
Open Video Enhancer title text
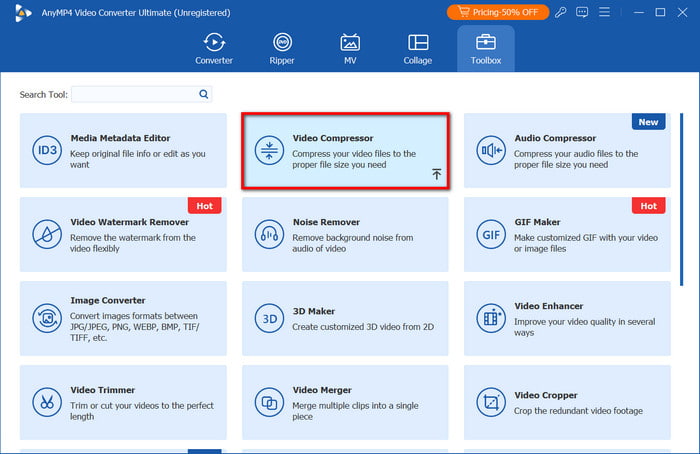pyautogui.click(x=549, y=306)
